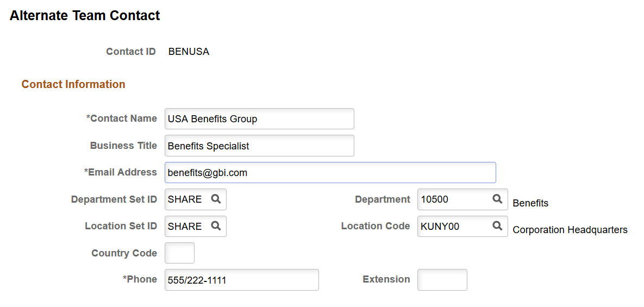Click the *Contact Name label
The image size is (644, 307).
pos(121,118)
